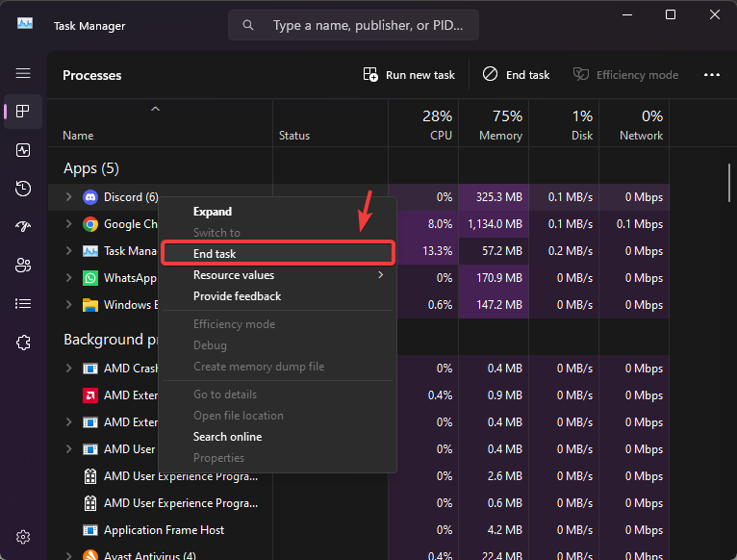Expand the WhatsApp process group

[x=68, y=278]
